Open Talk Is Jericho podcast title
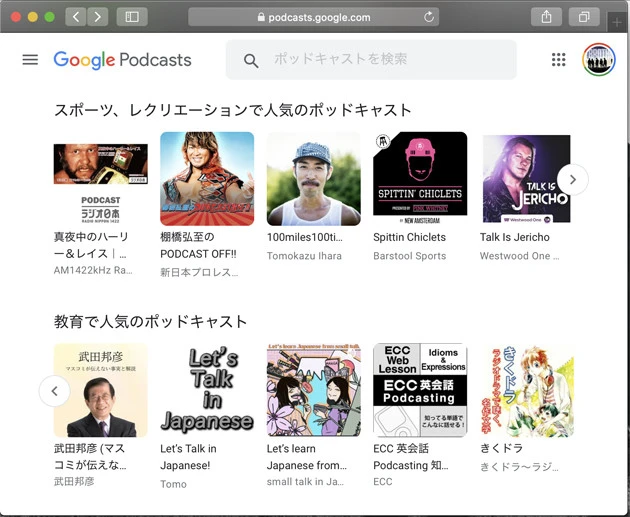The height and width of the screenshot is (517, 630). point(514,237)
